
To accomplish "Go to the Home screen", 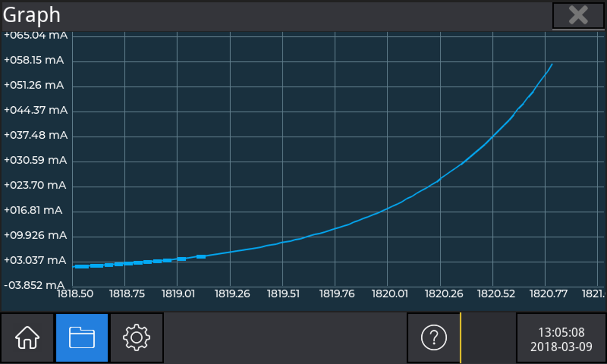I will (27, 337).
